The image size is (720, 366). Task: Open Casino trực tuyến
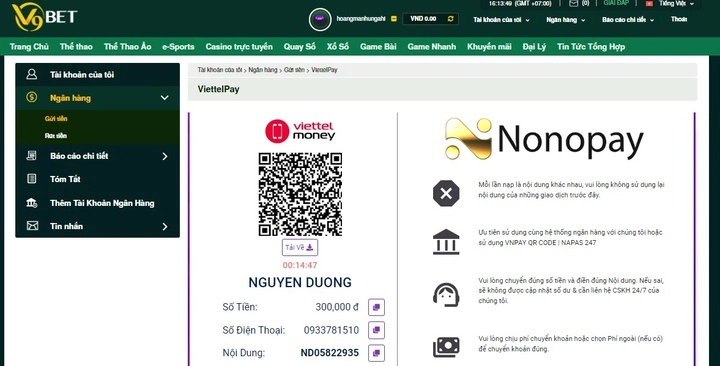239,46
